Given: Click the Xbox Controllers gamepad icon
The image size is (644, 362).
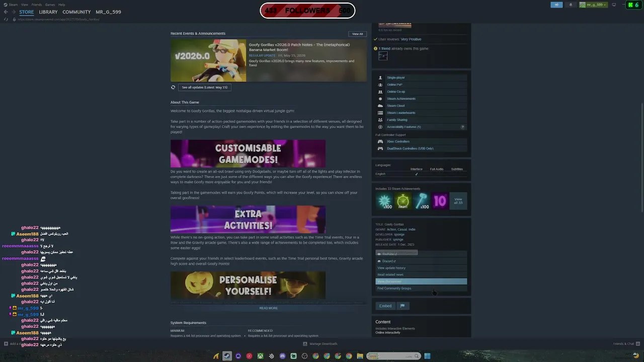Looking at the screenshot, I should (x=380, y=142).
